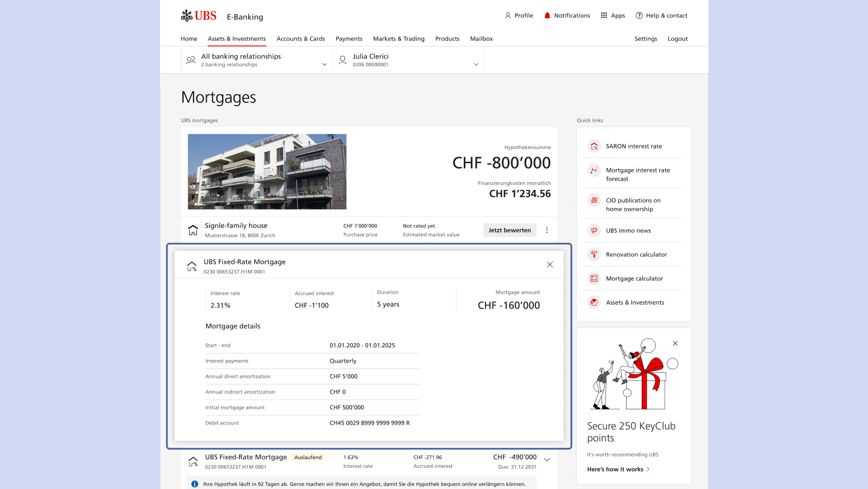Open Help & contact question mark icon
Viewport: 868px width, 489px height.
coord(639,16)
